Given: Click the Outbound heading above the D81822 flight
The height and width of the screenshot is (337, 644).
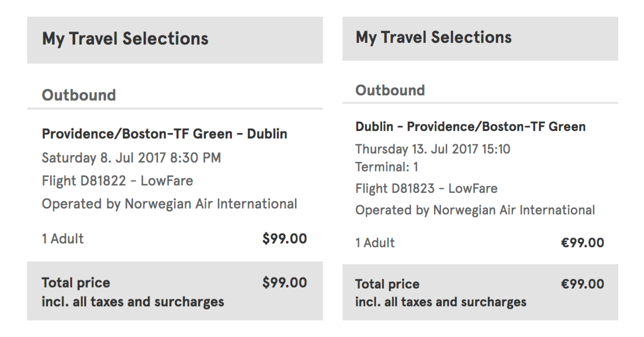Looking at the screenshot, I should click(79, 95).
